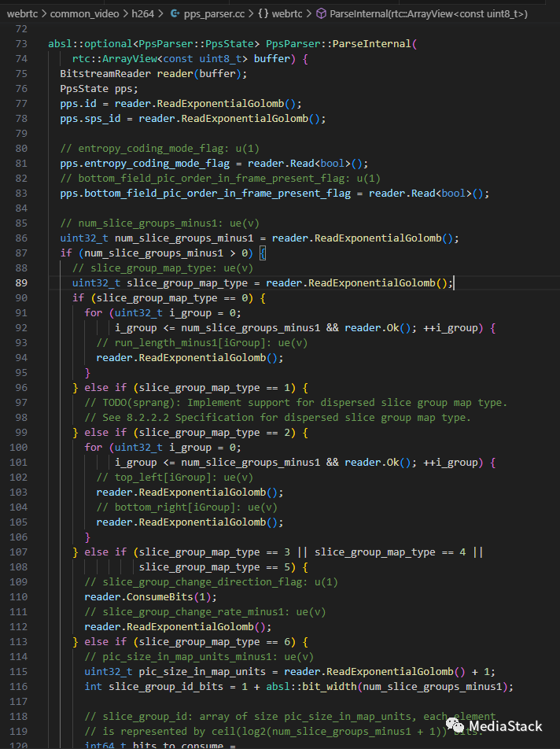Click the C++ file icon beside pps_parser.cc
This screenshot has height=749, width=560.
tap(175, 14)
